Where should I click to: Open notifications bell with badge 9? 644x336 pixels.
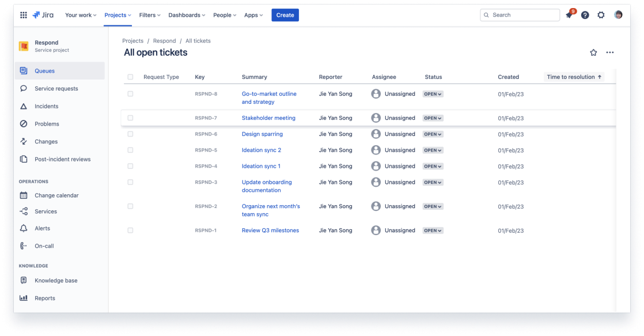pos(569,15)
